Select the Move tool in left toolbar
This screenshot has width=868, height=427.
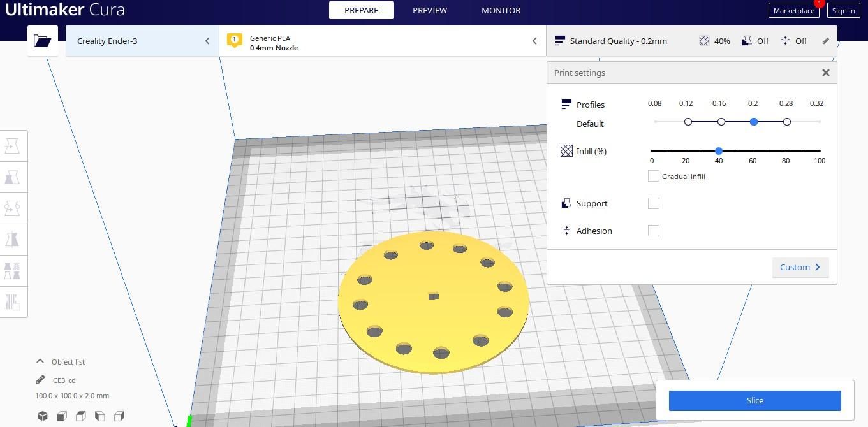(x=12, y=146)
